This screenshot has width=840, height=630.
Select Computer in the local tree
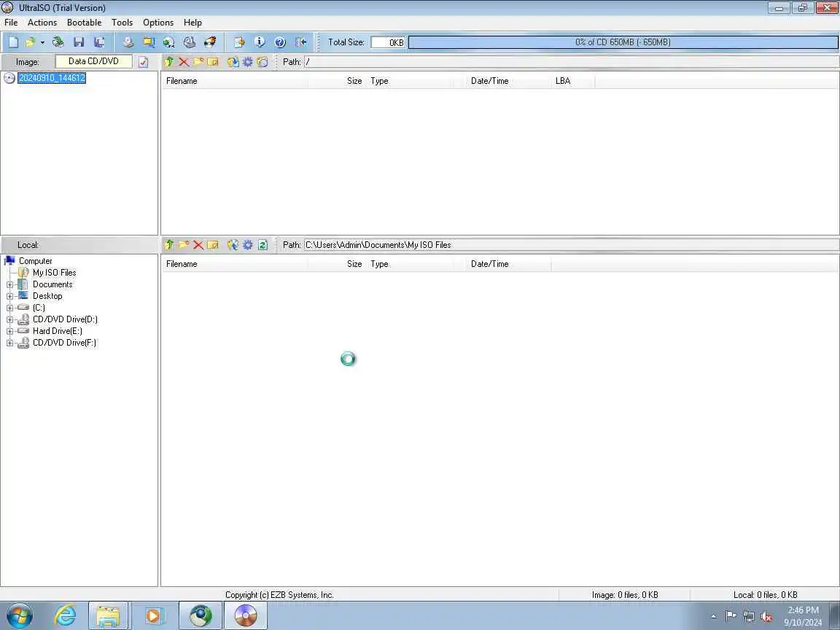pyautogui.click(x=35, y=261)
